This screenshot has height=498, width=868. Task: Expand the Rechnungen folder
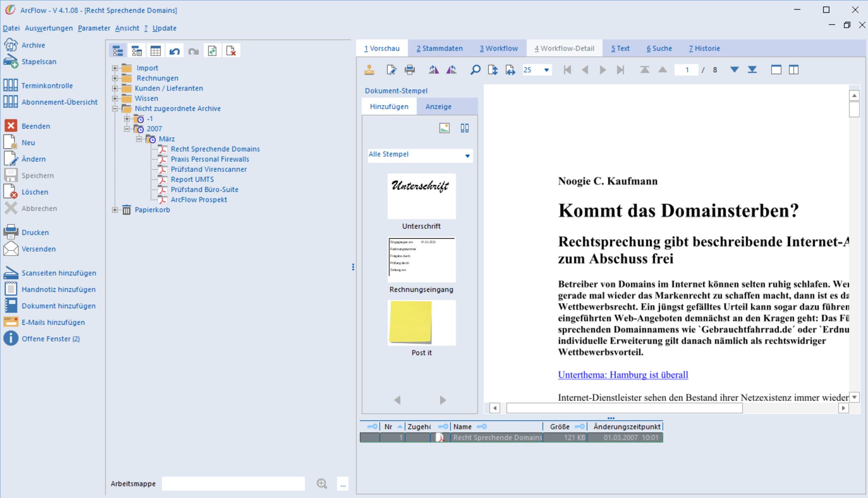115,78
